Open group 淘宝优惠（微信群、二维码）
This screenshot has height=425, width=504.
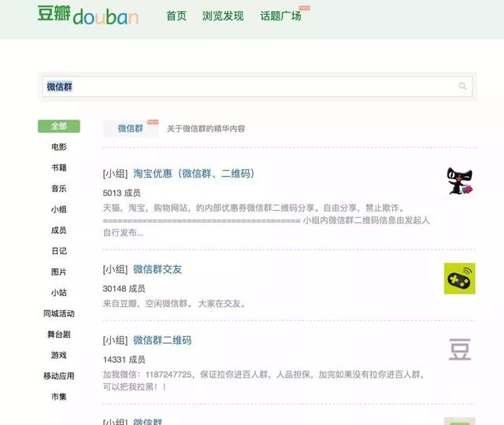tap(194, 174)
